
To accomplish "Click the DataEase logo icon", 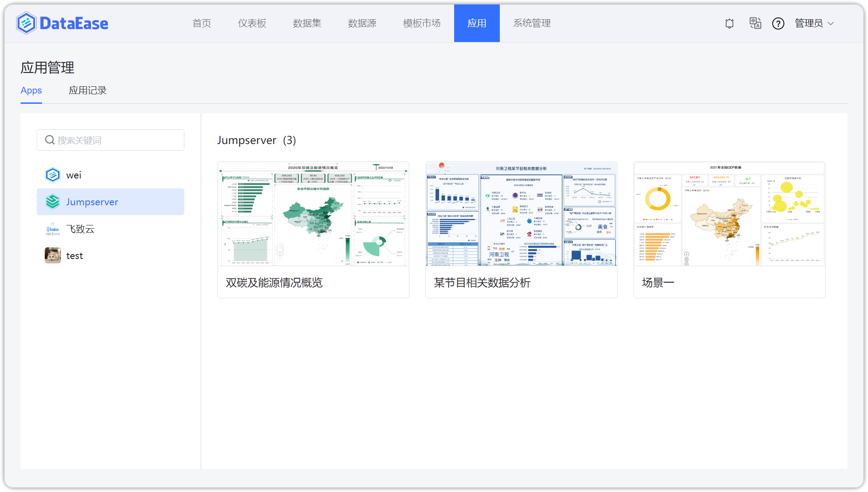I will [27, 23].
